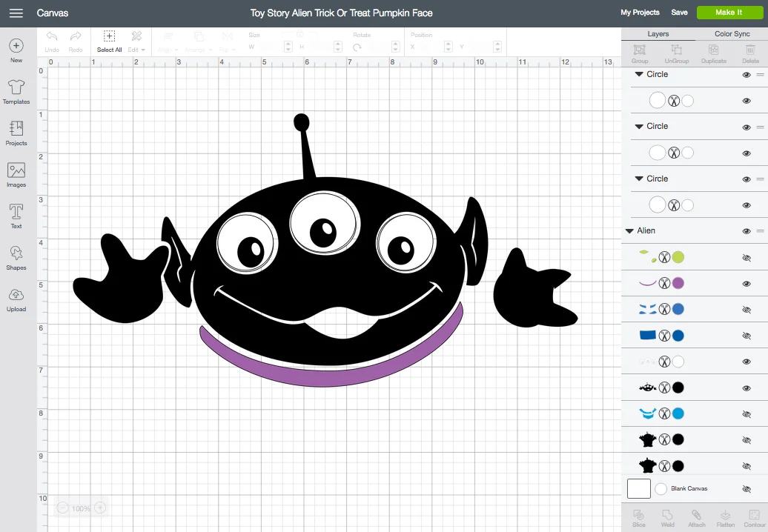Redo the last undone action
768x532 pixels.
click(x=76, y=41)
